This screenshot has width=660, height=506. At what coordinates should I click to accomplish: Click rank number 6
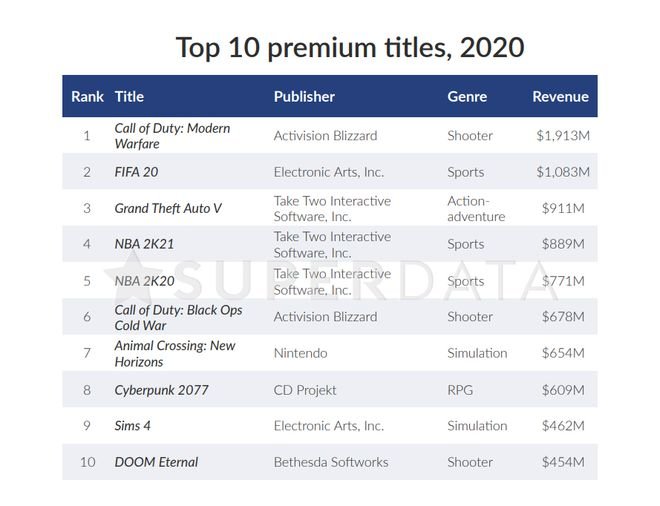[x=87, y=317]
